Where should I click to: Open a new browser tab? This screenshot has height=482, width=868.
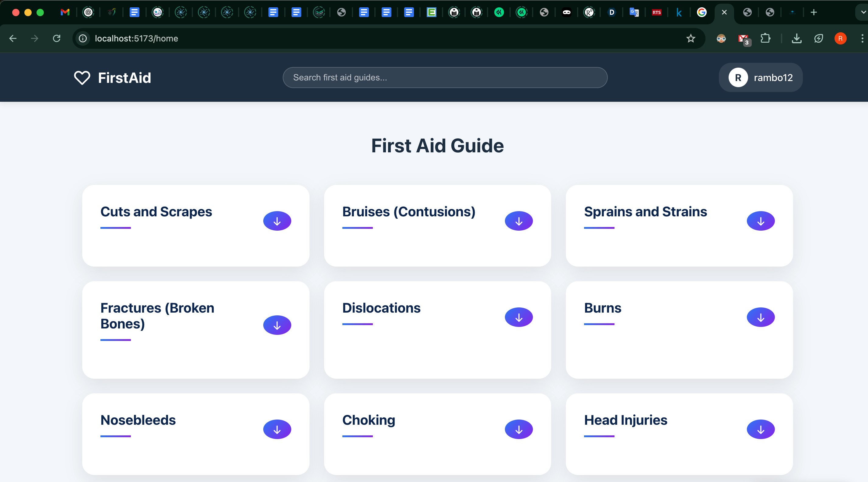[x=814, y=12]
